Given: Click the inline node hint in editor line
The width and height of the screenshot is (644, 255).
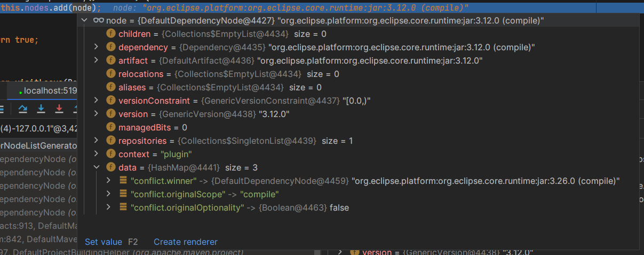Looking at the screenshot, I should [291, 7].
